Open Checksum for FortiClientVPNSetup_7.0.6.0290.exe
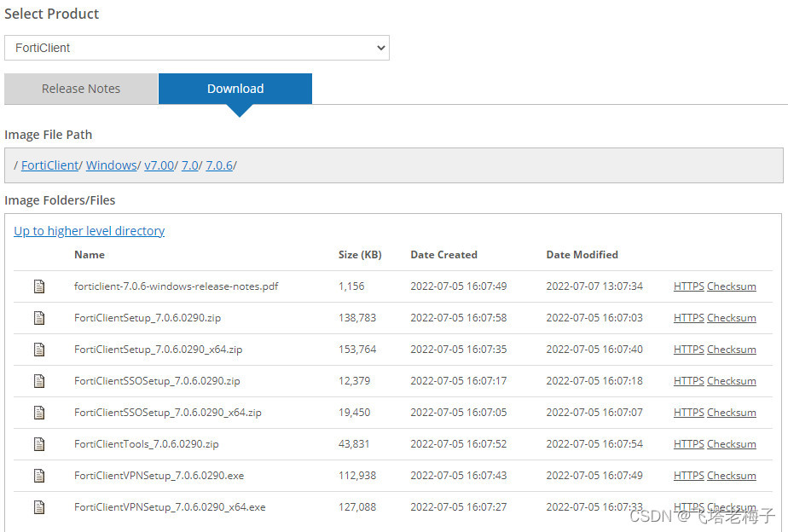 click(731, 475)
